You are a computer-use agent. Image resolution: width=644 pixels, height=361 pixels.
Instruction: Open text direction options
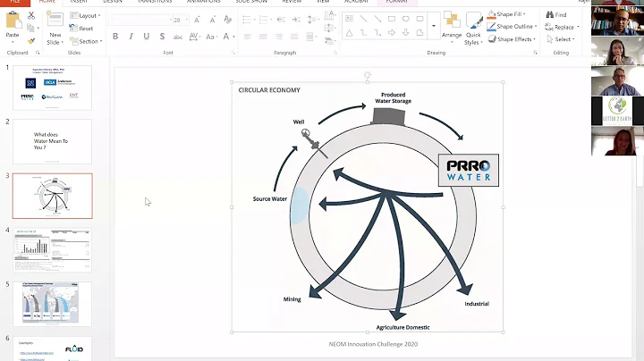coord(330,15)
